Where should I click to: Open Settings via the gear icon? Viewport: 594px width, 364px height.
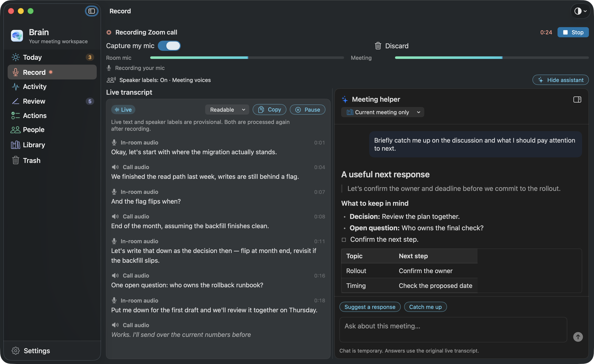15,350
